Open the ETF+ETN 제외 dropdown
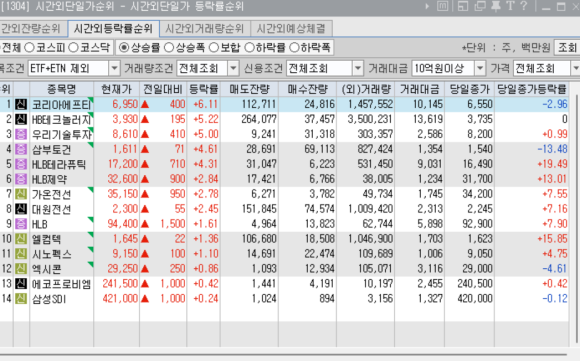580x361 pixels. click(114, 68)
